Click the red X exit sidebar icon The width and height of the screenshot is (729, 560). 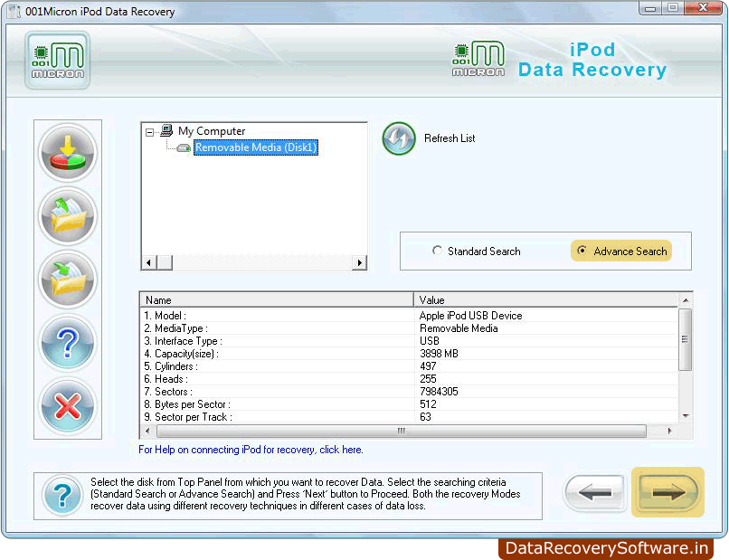click(x=68, y=406)
